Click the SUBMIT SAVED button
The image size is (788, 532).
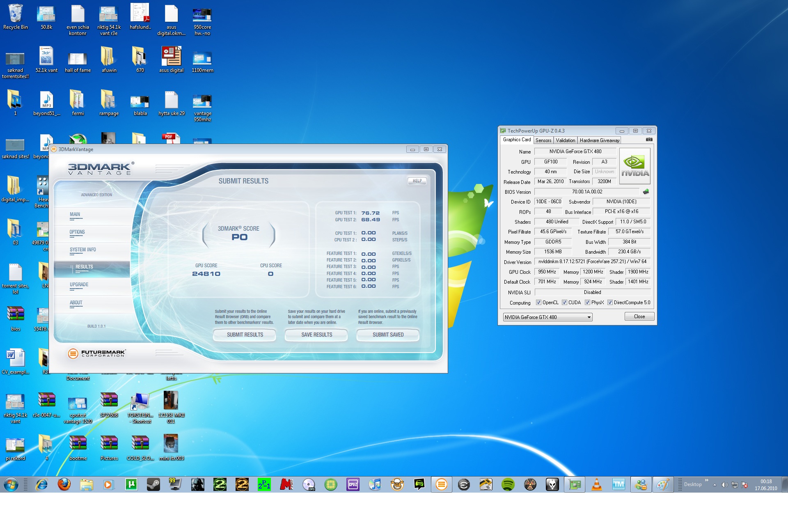(x=388, y=335)
